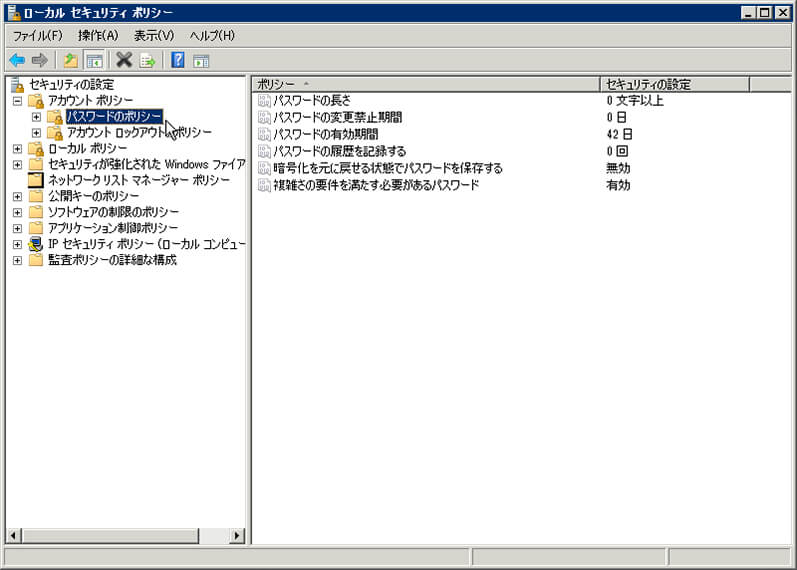Screen dimensions: 797x570
Task: Expand the 監査ポリシーの詳細な構成 node
Action: click(x=17, y=260)
